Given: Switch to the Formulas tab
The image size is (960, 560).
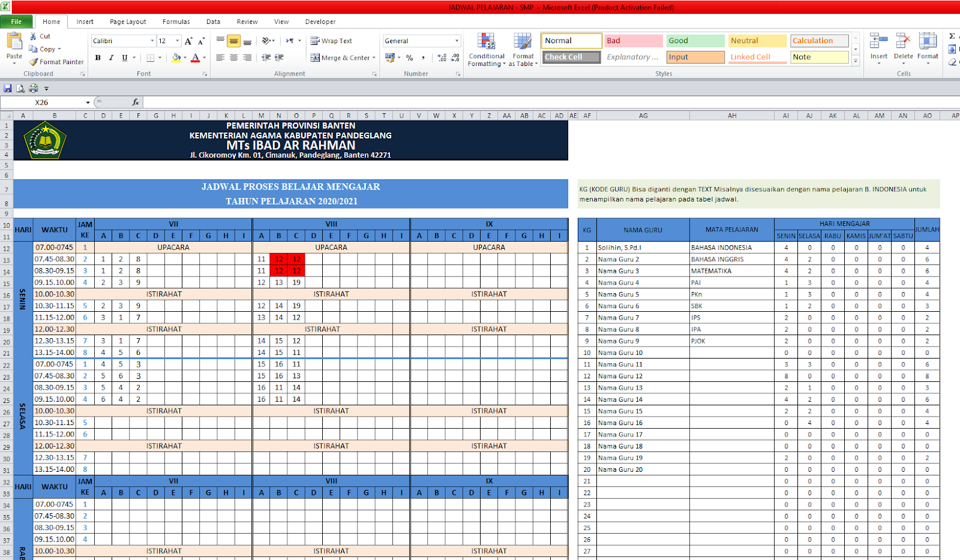Looking at the screenshot, I should 176,22.
